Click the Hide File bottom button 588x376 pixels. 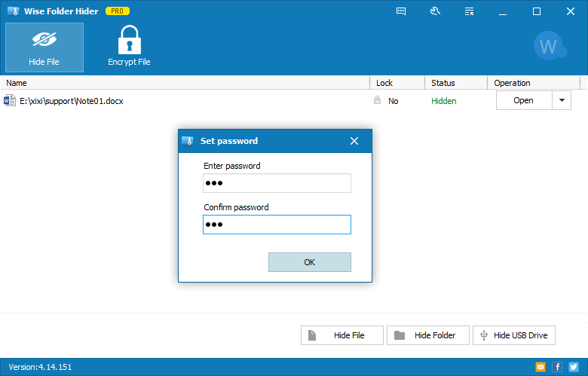point(342,335)
